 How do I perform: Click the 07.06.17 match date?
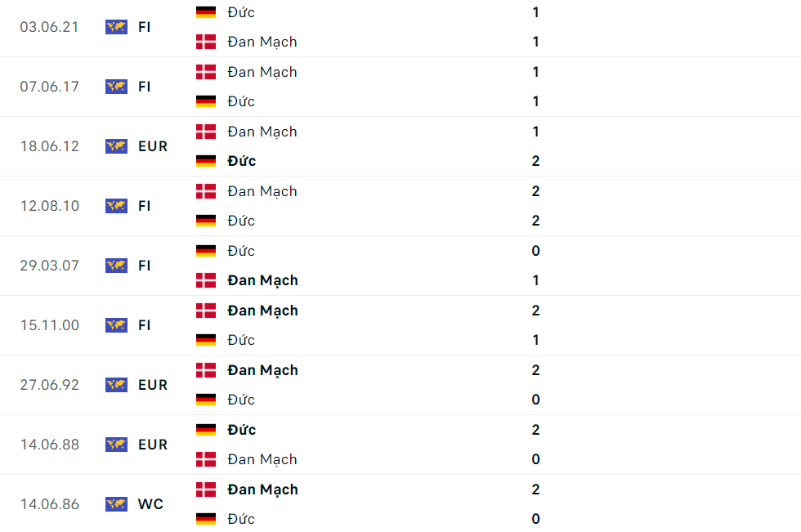click(50, 87)
